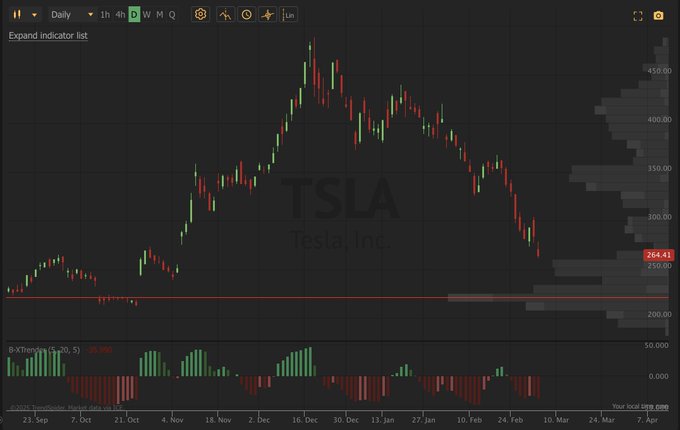Click the 450.00 price axis label
This screenshot has width=680, height=430.
coord(659,71)
